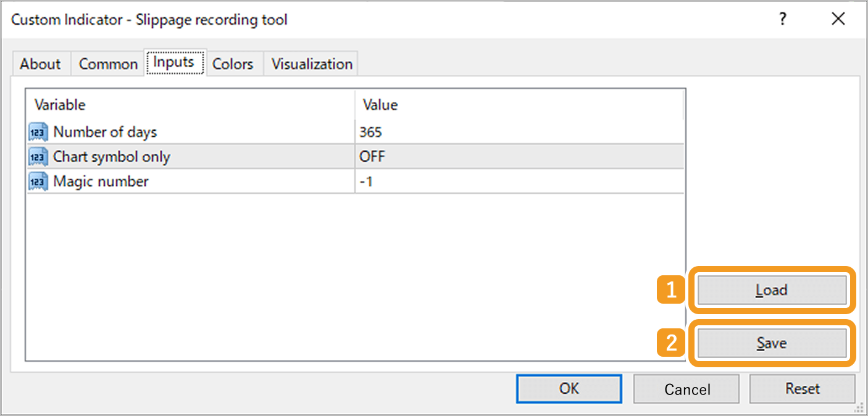Toggle the Chart symbol only OFF value
The height and width of the screenshot is (416, 868).
pyautogui.click(x=372, y=157)
